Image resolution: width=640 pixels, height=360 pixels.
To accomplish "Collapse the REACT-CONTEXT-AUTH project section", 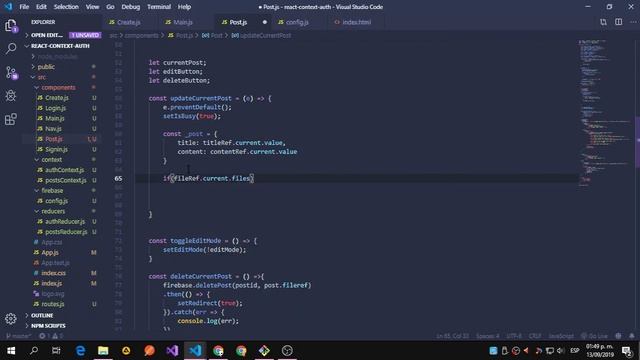I will pos(60,46).
